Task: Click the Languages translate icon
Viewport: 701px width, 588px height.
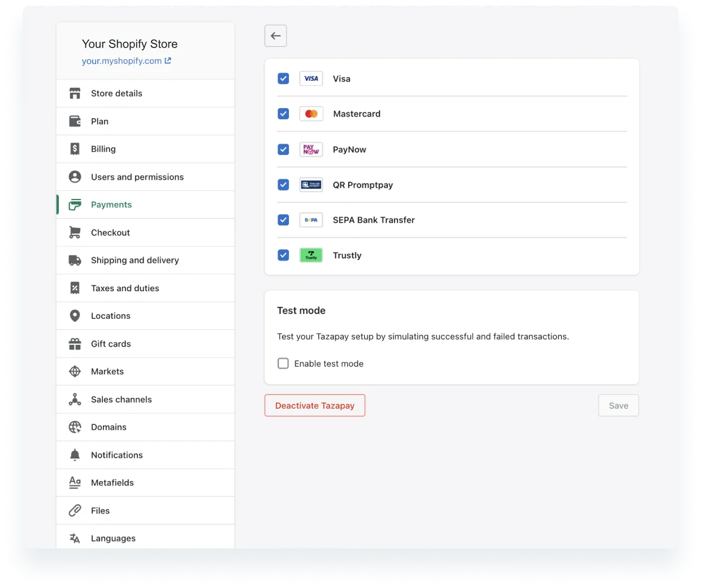Action: click(75, 538)
